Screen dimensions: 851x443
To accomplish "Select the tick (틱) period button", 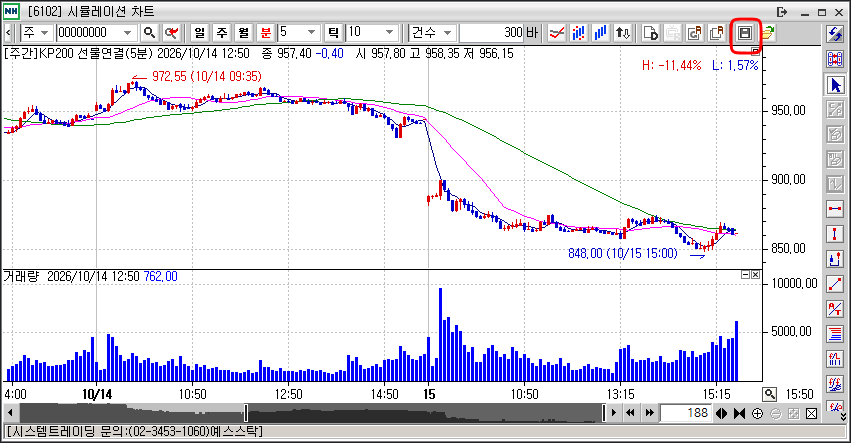I will click(x=333, y=33).
